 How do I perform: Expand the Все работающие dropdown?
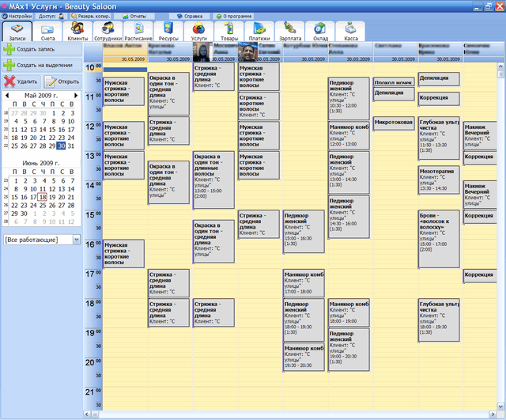point(77,240)
